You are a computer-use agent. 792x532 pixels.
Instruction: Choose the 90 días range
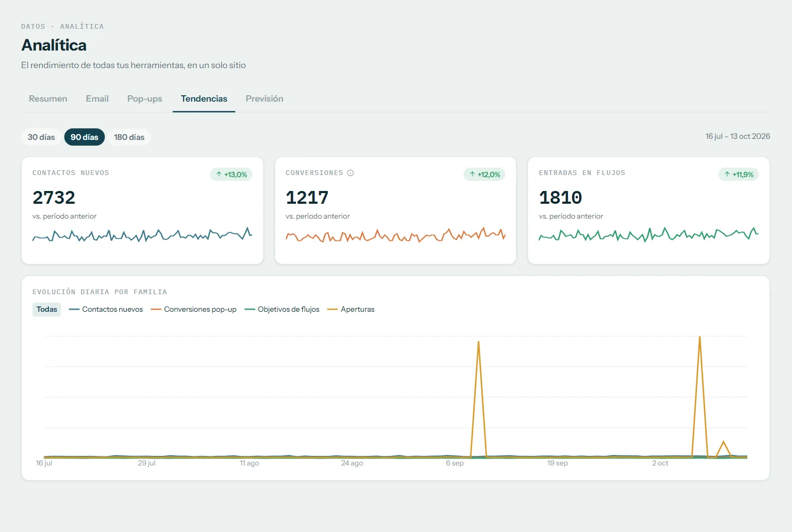point(85,137)
